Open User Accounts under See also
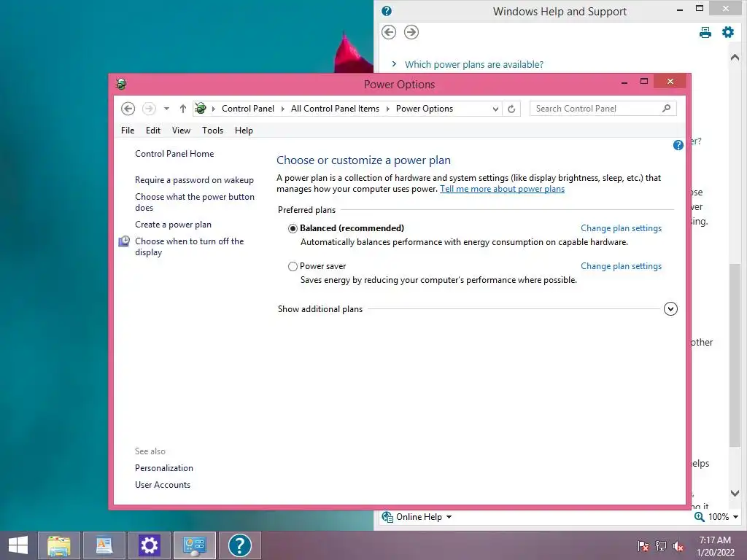Image resolution: width=747 pixels, height=560 pixels. pos(163,485)
